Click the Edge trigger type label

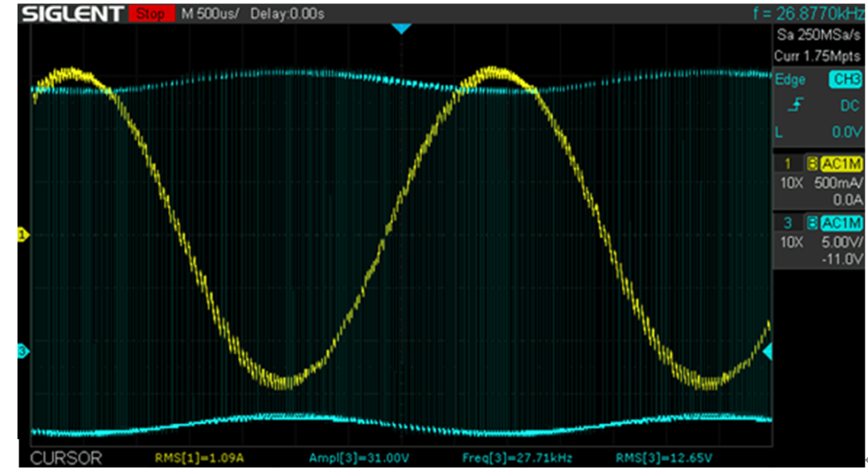point(790,80)
